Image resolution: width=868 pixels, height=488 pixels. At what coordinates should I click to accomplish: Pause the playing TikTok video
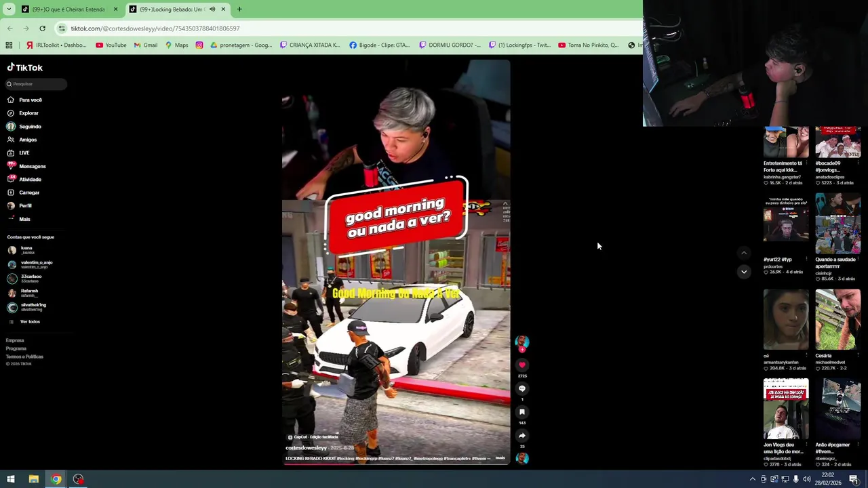396,261
